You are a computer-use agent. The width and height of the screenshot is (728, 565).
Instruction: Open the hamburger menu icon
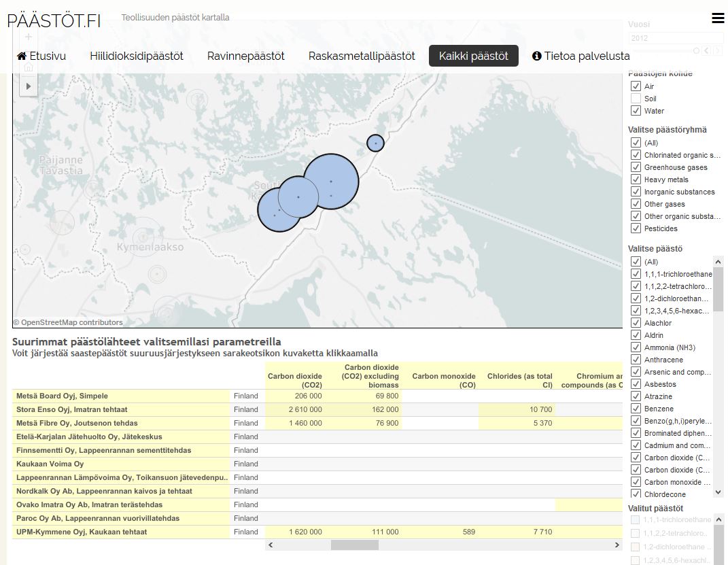click(x=718, y=18)
